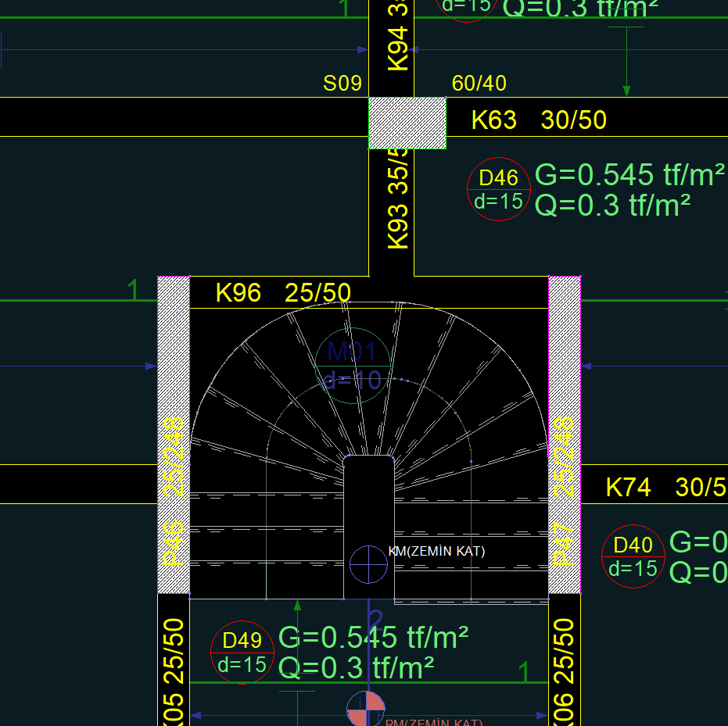
Task: Click the red PM(ZEMİN KAT) marker symbol
Action: tap(366, 710)
